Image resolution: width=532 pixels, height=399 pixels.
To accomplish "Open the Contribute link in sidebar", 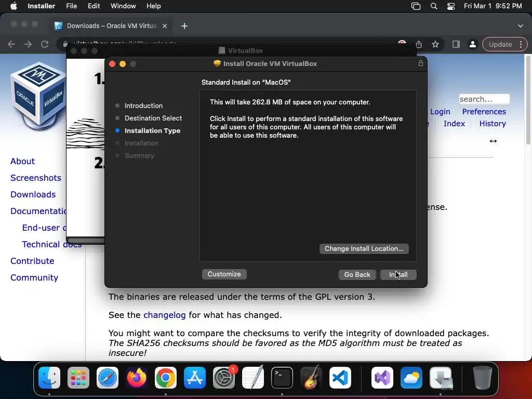I will point(32,261).
